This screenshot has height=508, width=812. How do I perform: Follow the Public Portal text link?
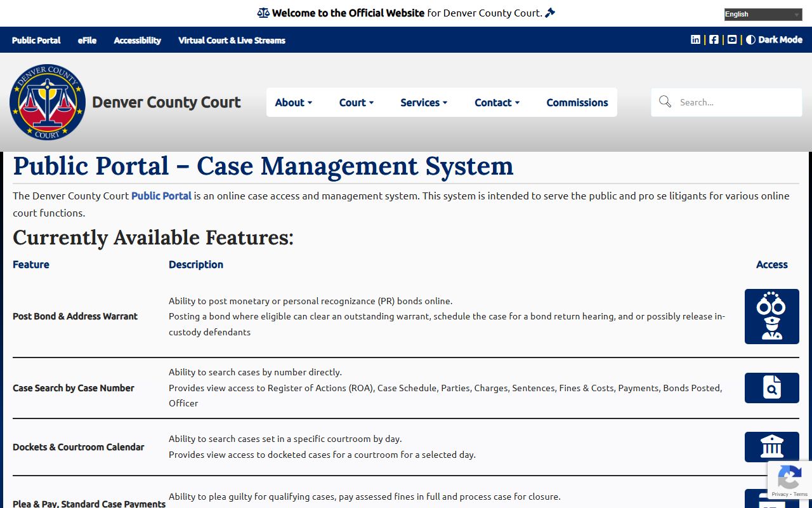click(x=161, y=196)
